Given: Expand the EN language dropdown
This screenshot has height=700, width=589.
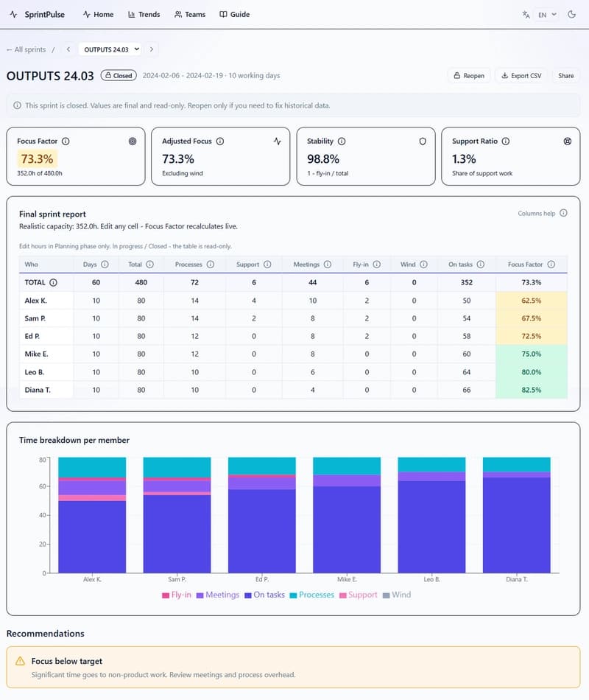Looking at the screenshot, I should (x=546, y=14).
